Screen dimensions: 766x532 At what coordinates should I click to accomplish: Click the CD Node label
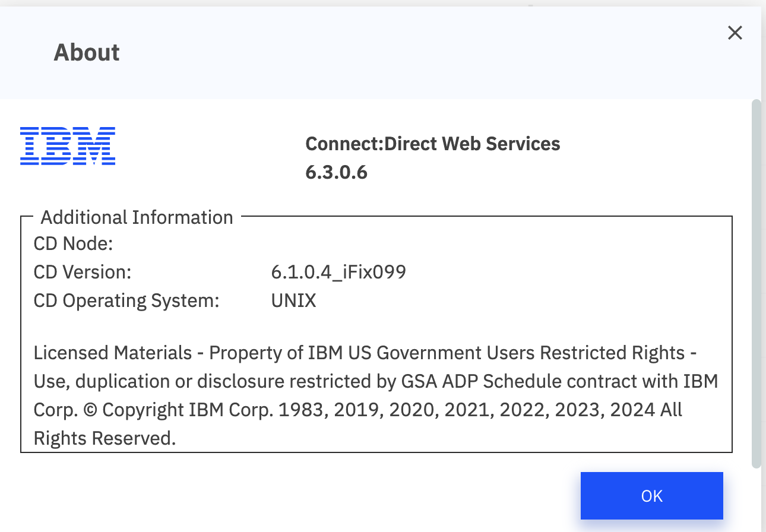click(73, 243)
